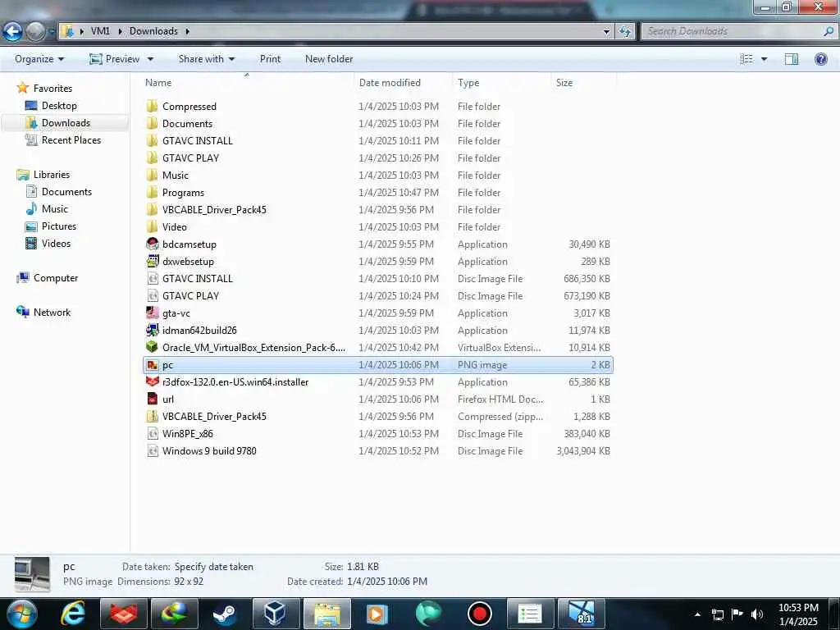The width and height of the screenshot is (840, 630).
Task: Select the dxwebsetup application icon
Action: [152, 262]
